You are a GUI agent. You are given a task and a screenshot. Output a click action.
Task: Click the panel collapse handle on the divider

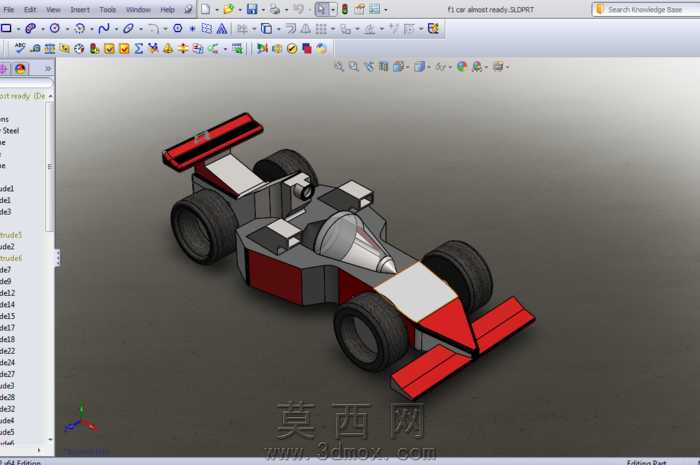58,258
